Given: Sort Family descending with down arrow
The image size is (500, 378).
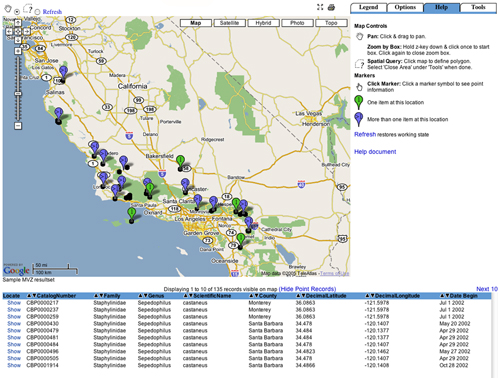Looking at the screenshot, I should tap(101, 296).
